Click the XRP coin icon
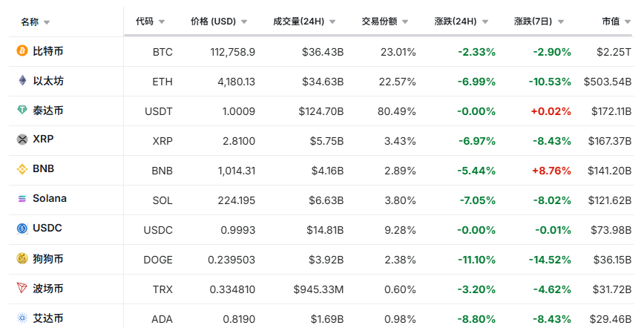The image size is (644, 328). pos(22,140)
